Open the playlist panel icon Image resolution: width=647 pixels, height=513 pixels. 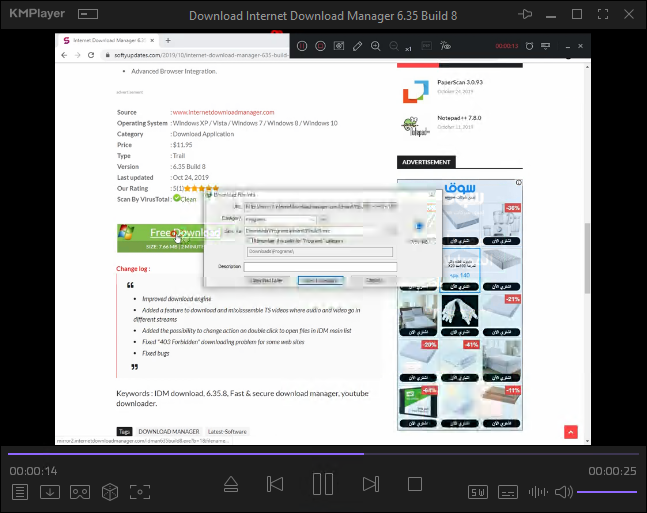point(20,492)
